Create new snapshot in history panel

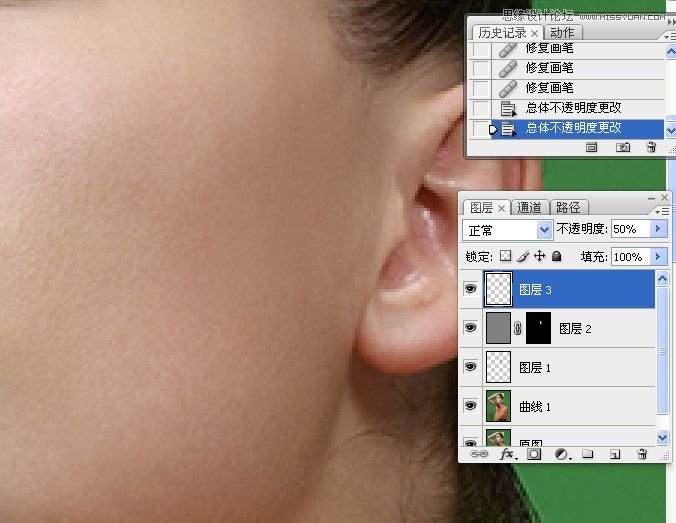click(622, 147)
